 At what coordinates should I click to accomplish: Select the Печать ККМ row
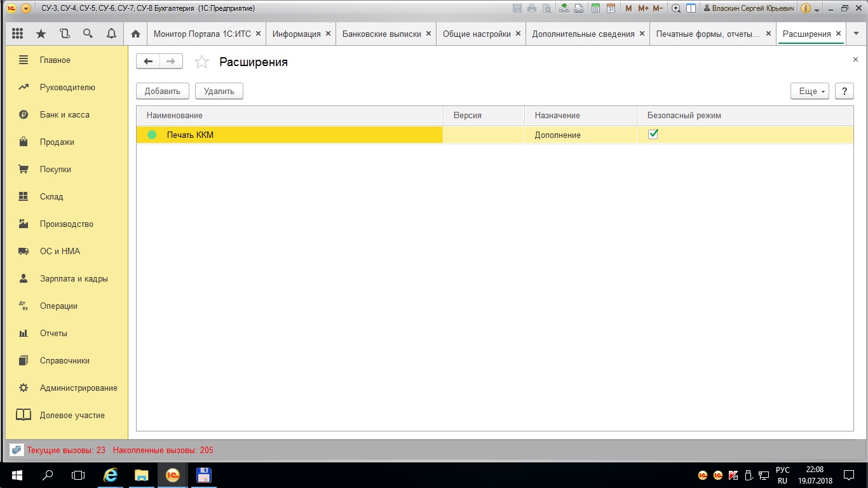pyautogui.click(x=495, y=135)
